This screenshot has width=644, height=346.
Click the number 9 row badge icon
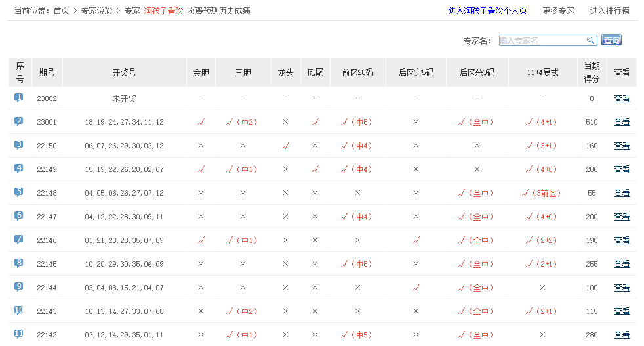click(19, 287)
